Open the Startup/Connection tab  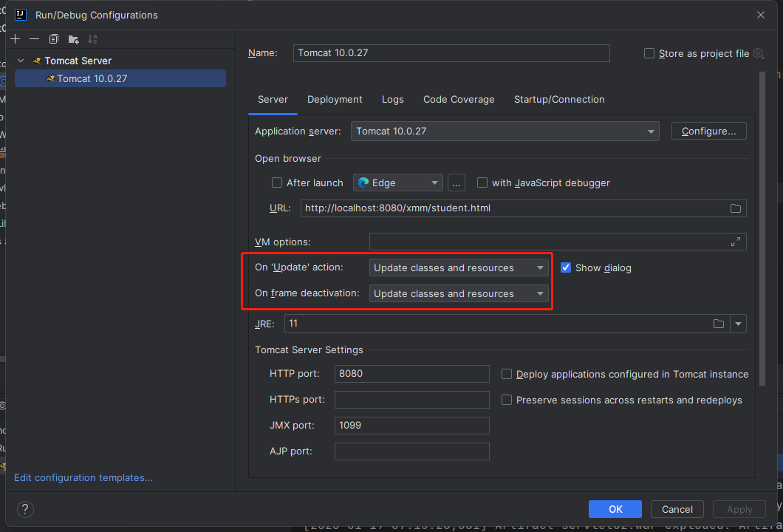tap(559, 100)
